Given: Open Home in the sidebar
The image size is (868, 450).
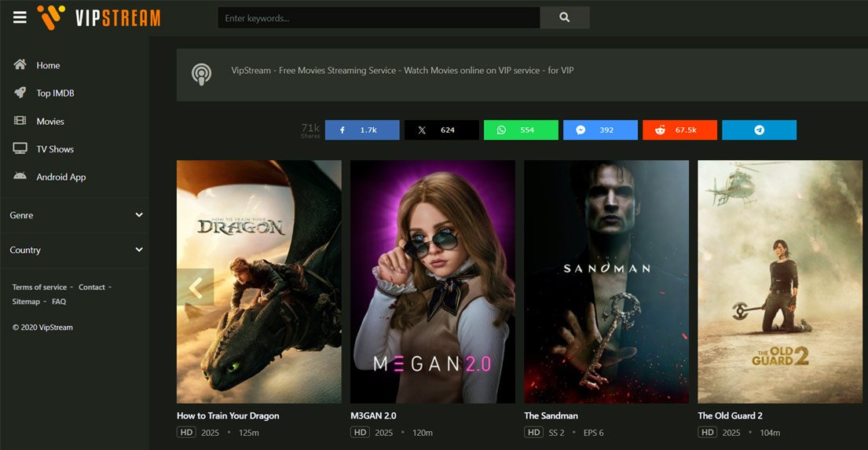Looking at the screenshot, I should click(x=48, y=65).
